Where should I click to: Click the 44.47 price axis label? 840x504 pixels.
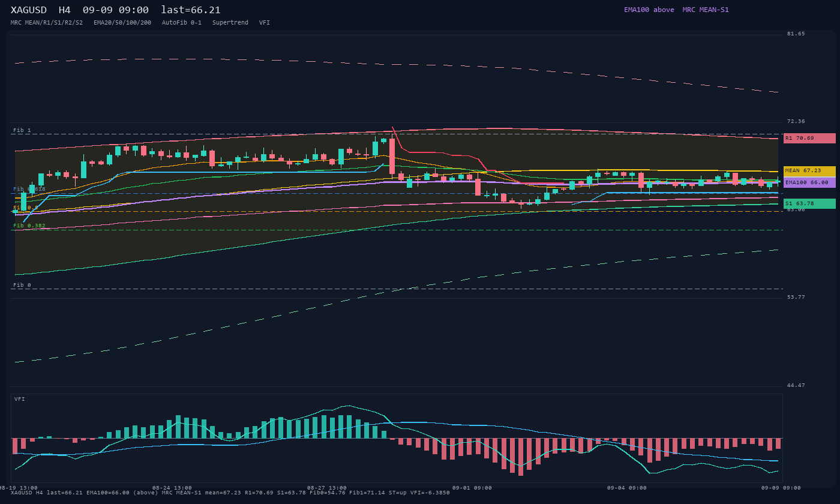click(x=796, y=385)
